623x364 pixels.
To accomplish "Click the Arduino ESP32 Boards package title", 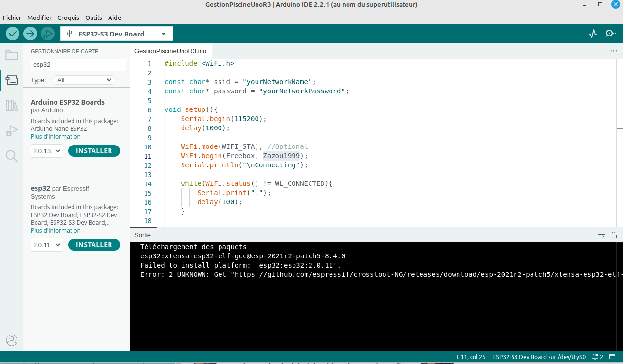I will click(68, 102).
